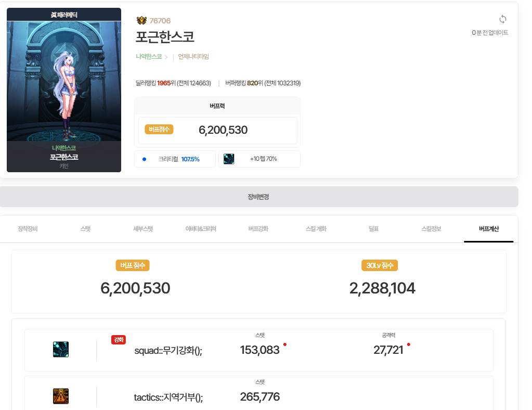Click the chevron after 나약한스코
Image resolution: width=532 pixels, height=410 pixels.
(x=166, y=57)
